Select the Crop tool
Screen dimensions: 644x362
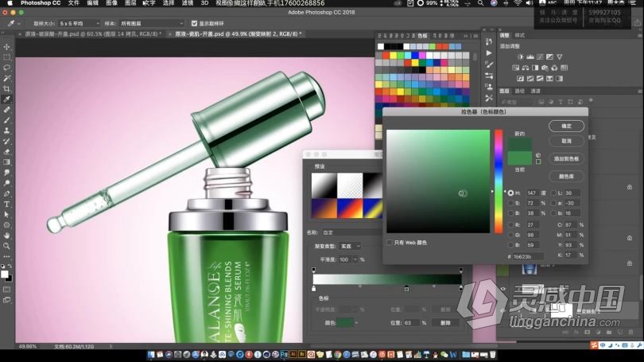[6, 89]
